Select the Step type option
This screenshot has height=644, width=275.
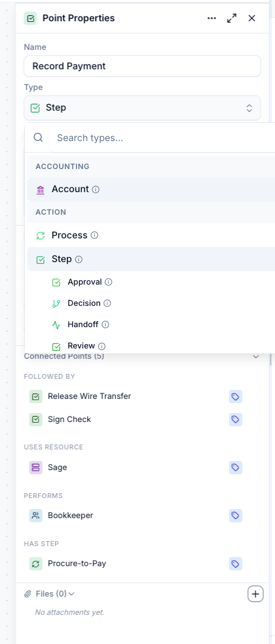pyautogui.click(x=151, y=259)
